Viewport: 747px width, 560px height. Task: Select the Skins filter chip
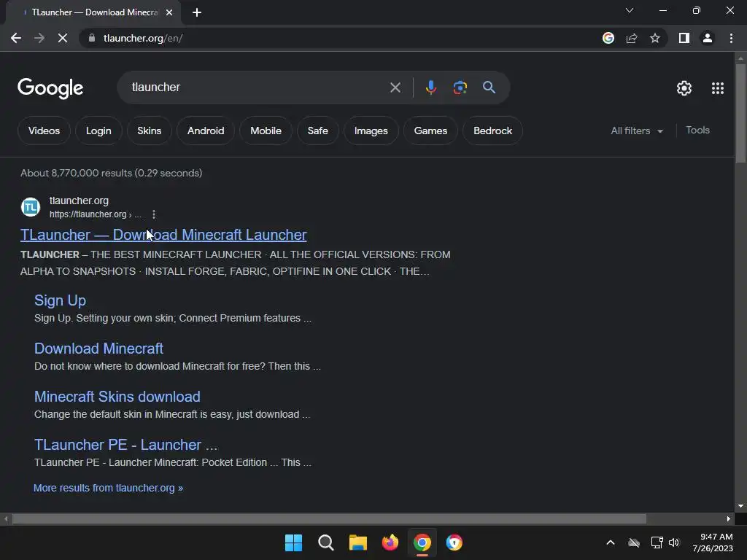149,131
